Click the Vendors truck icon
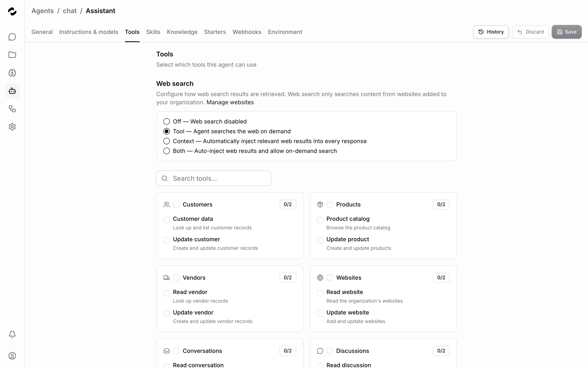The width and height of the screenshot is (588, 368). (x=166, y=278)
